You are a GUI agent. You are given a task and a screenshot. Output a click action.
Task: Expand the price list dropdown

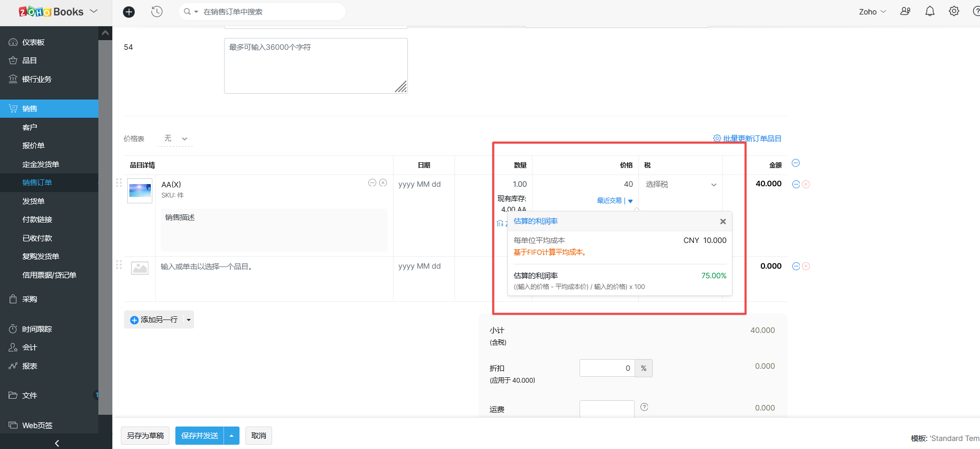point(176,139)
